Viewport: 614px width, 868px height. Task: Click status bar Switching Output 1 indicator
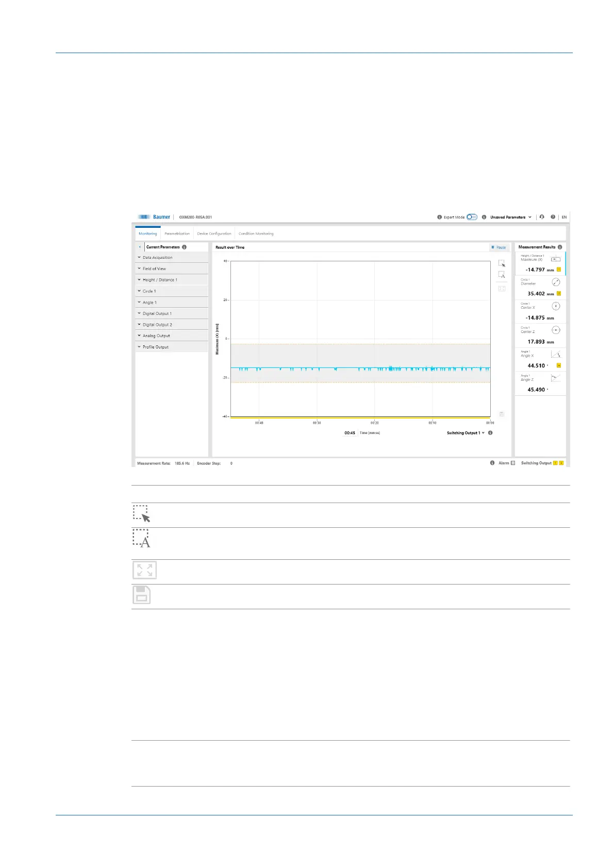pos(555,463)
